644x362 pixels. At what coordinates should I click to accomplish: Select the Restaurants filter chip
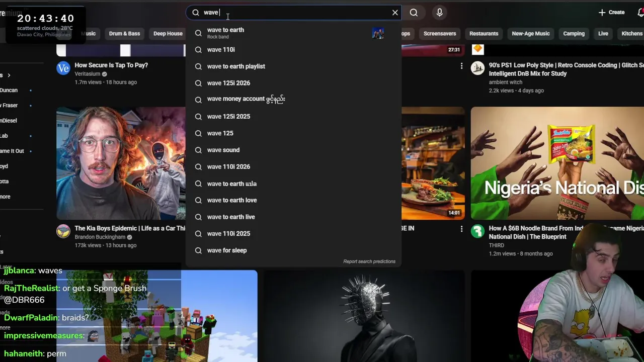point(484,34)
